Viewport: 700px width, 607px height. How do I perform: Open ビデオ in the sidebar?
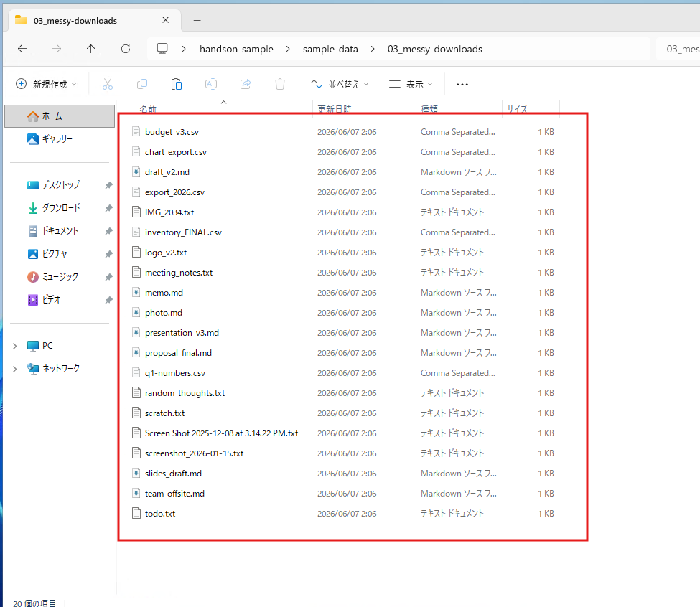60,300
